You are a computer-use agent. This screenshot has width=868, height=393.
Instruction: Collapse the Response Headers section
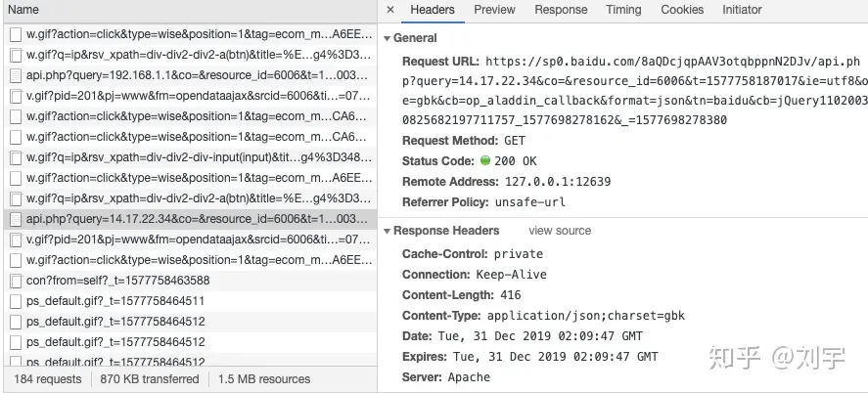click(387, 231)
